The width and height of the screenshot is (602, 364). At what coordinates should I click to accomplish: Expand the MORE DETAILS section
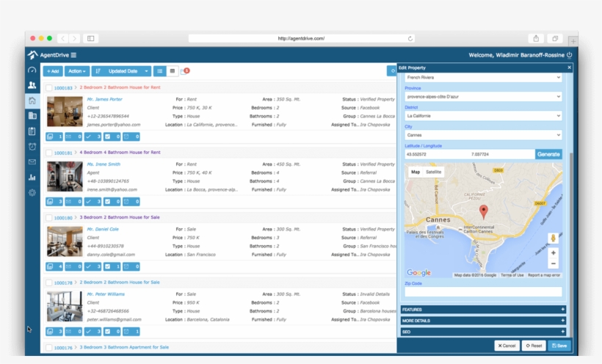(x=483, y=321)
